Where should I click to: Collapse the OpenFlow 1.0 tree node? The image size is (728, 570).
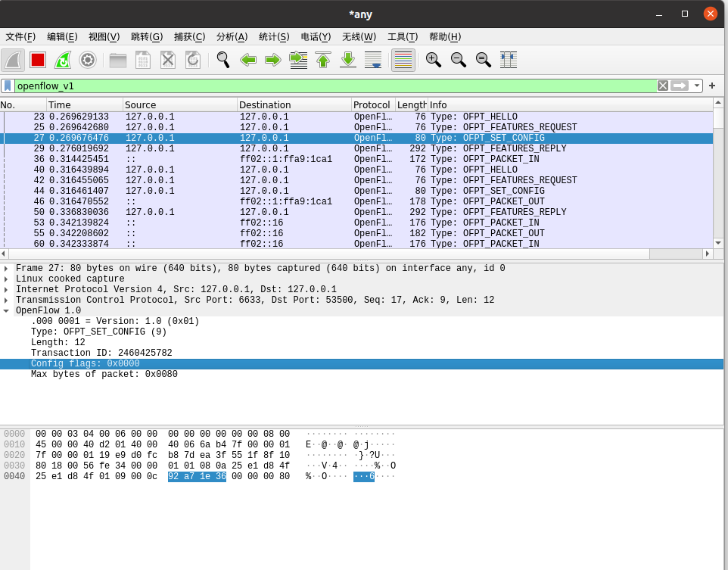[x=6, y=311]
